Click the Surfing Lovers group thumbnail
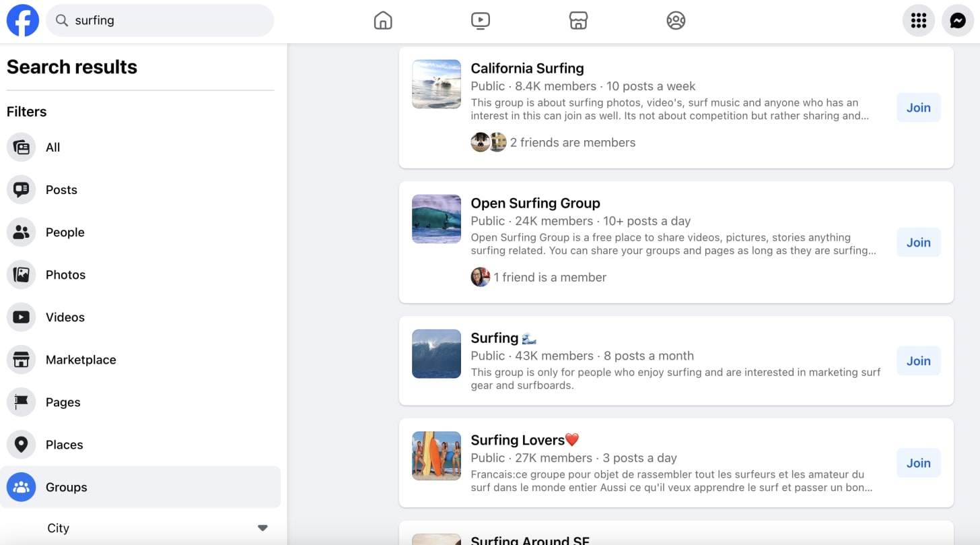 coord(436,456)
